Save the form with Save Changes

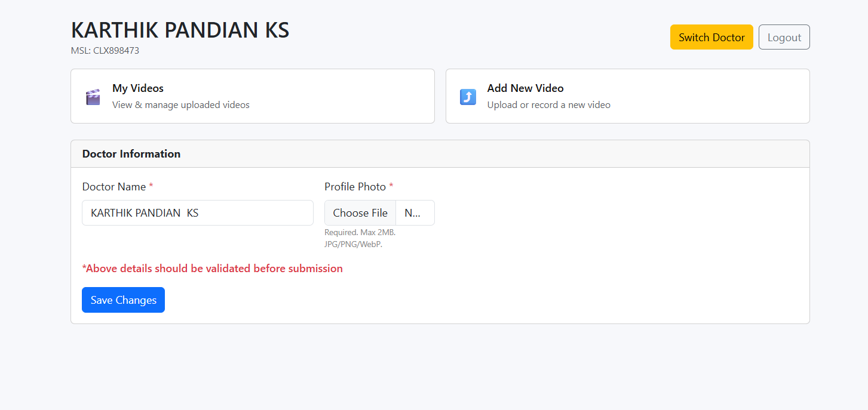pos(123,300)
